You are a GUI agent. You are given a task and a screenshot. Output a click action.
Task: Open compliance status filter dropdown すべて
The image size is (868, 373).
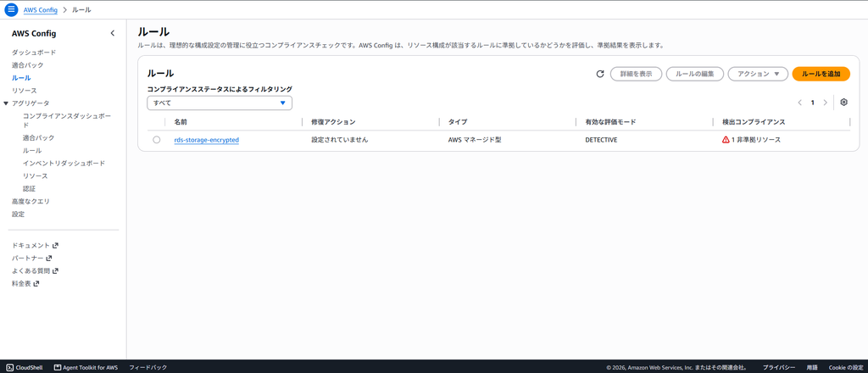pos(220,103)
